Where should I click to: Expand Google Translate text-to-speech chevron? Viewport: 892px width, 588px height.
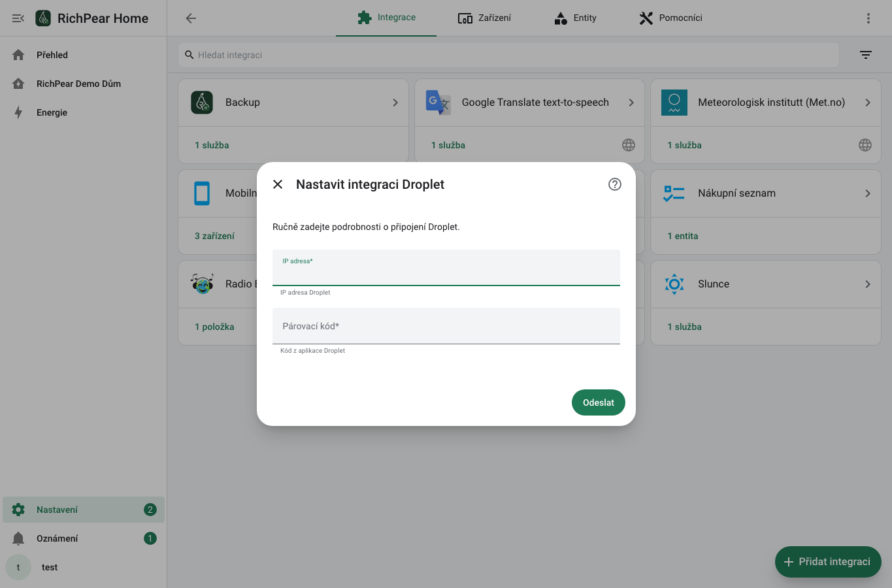pos(631,103)
